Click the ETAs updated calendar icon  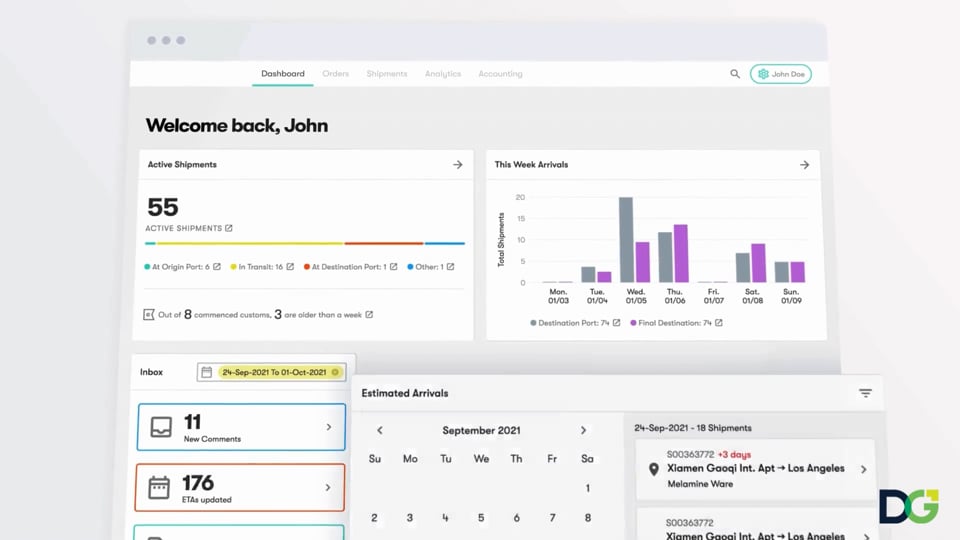[x=159, y=487]
